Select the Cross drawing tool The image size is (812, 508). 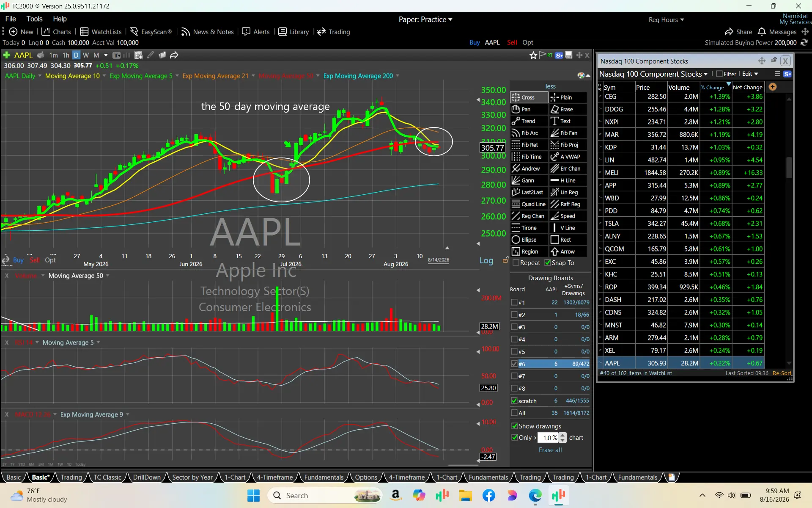tap(529, 97)
